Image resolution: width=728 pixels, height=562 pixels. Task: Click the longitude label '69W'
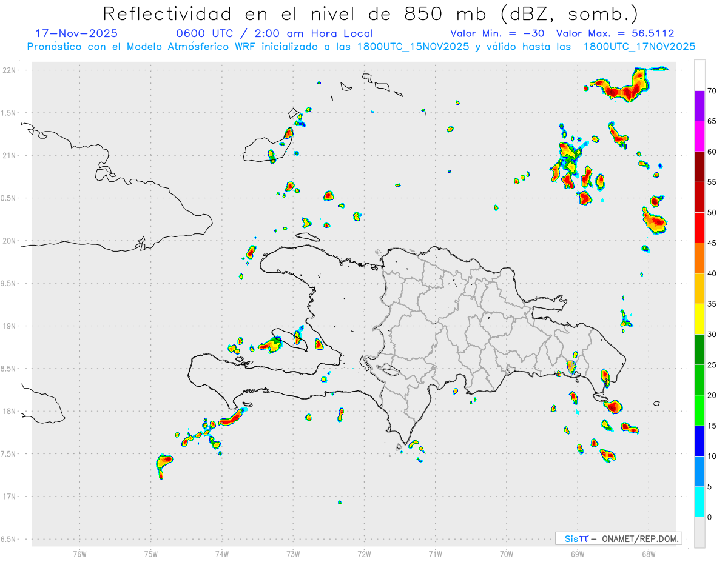[x=578, y=554]
